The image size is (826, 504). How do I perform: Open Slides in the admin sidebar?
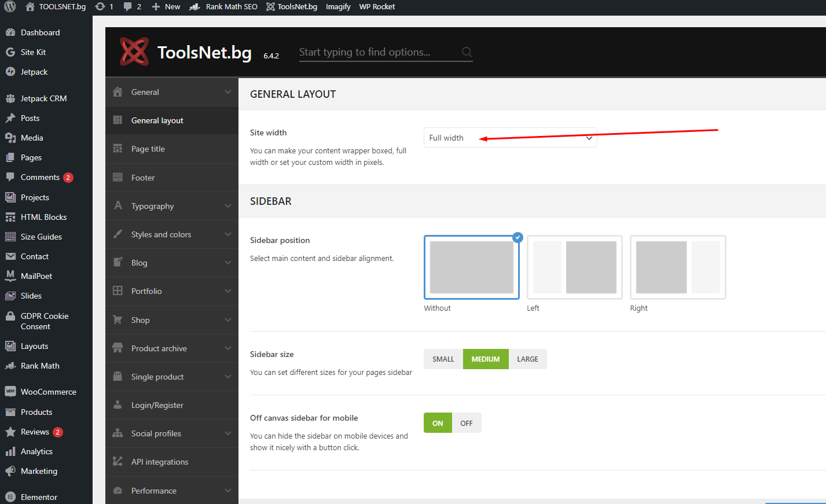46,296
